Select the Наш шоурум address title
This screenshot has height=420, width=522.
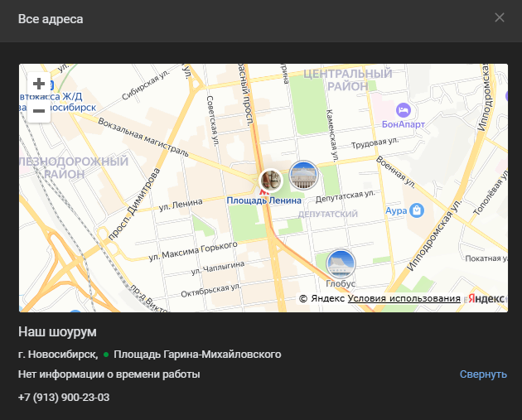(x=58, y=332)
